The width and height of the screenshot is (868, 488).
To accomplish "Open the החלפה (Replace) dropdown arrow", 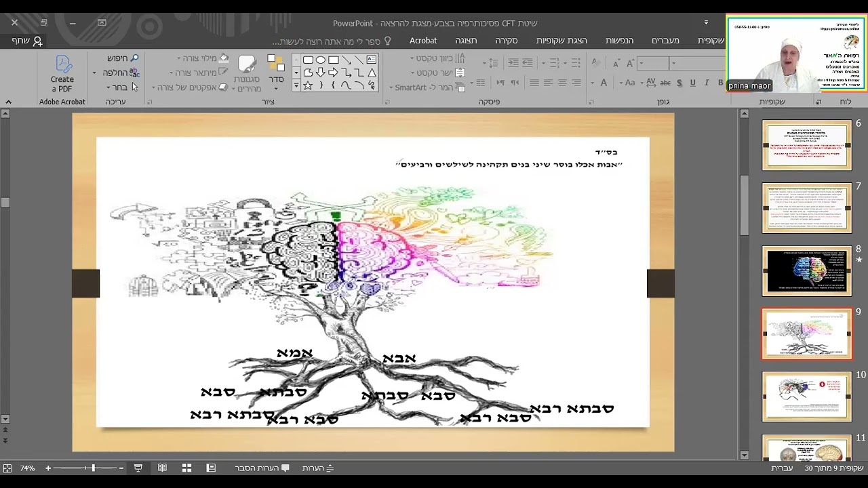I will [x=95, y=73].
